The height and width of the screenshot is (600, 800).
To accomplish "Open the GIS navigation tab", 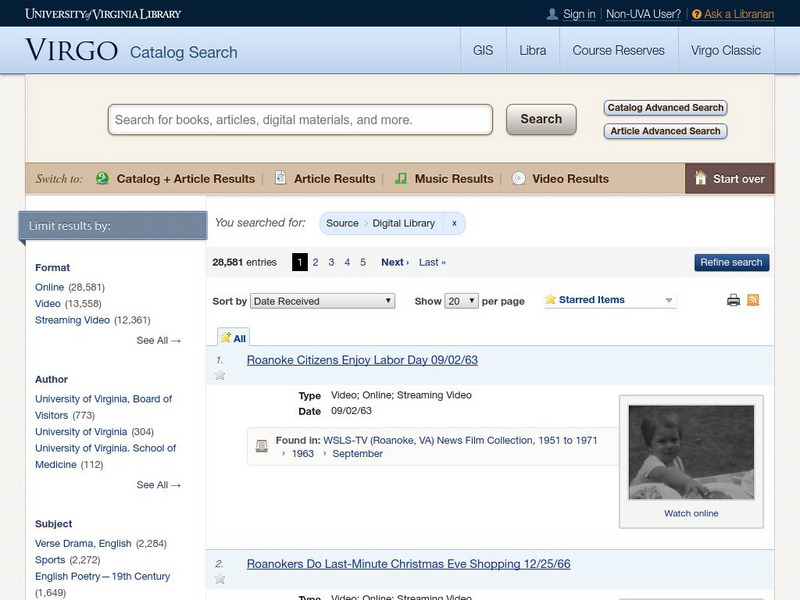I will tap(483, 51).
